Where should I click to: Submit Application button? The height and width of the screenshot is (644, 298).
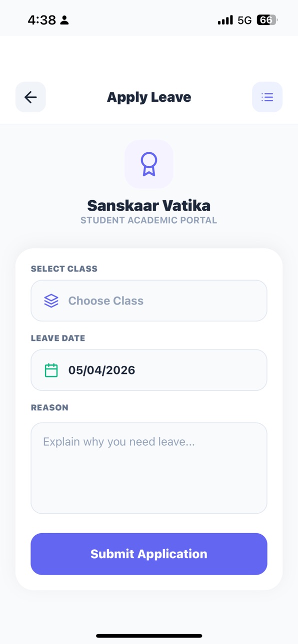(149, 554)
